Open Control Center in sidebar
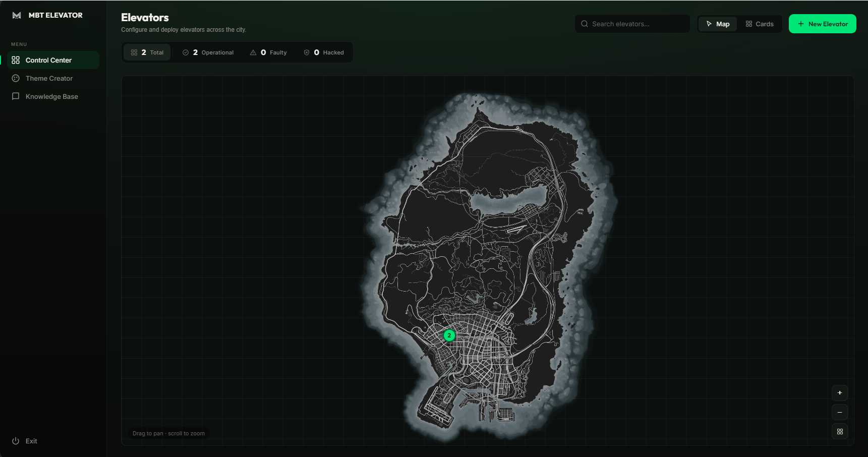This screenshot has height=457, width=868. click(53, 60)
